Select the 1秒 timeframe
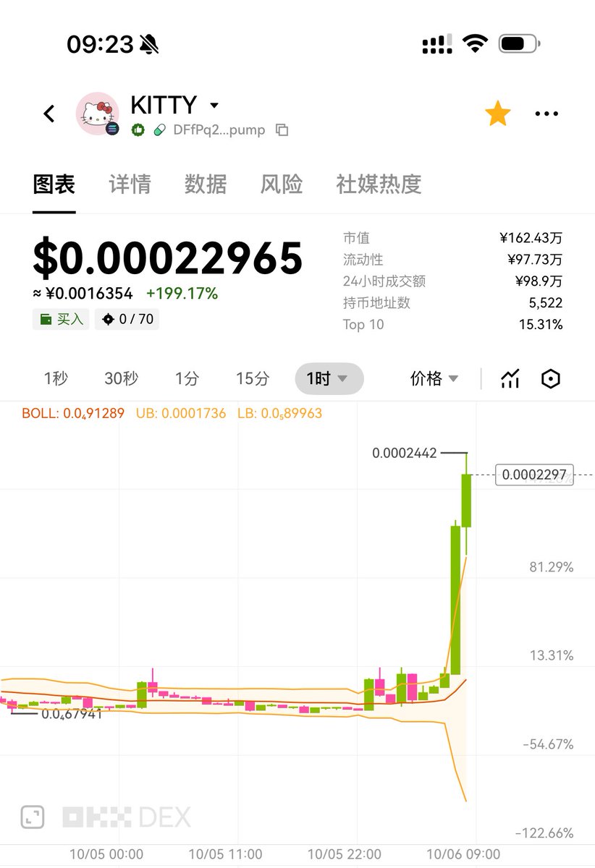Viewport: 595px width, 868px height. tap(56, 378)
